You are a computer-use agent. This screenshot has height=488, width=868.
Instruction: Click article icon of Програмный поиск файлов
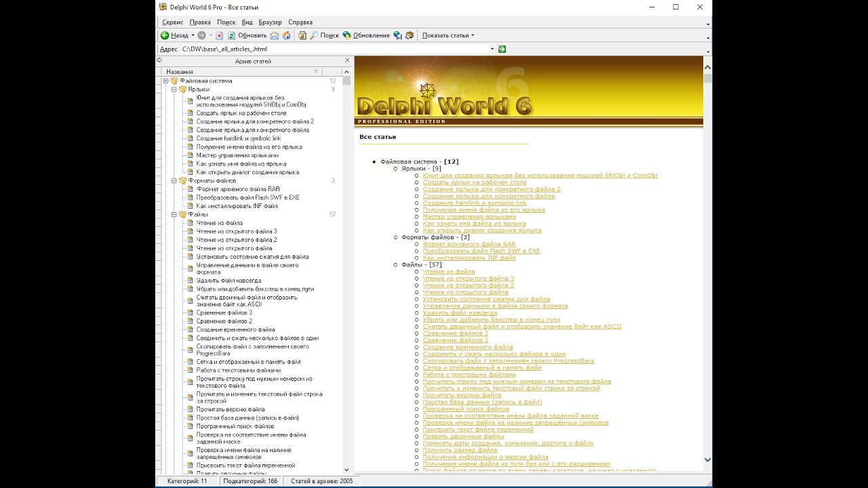pos(191,426)
